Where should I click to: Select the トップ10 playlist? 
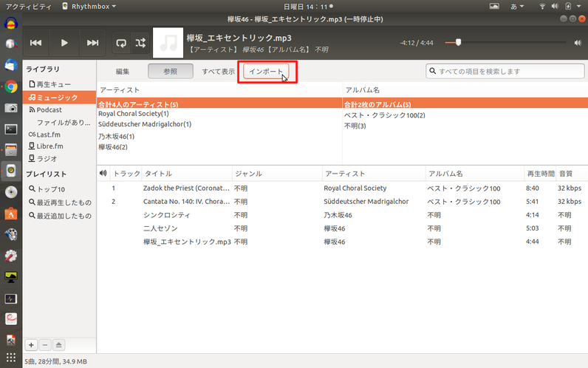[59, 189]
